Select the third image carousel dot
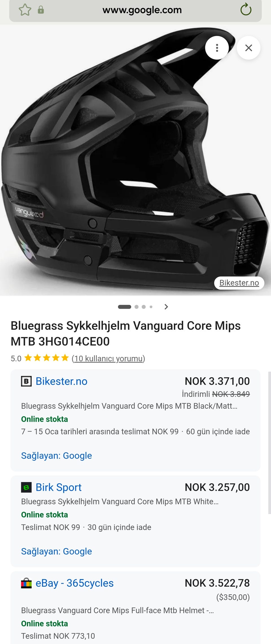 coord(144,307)
